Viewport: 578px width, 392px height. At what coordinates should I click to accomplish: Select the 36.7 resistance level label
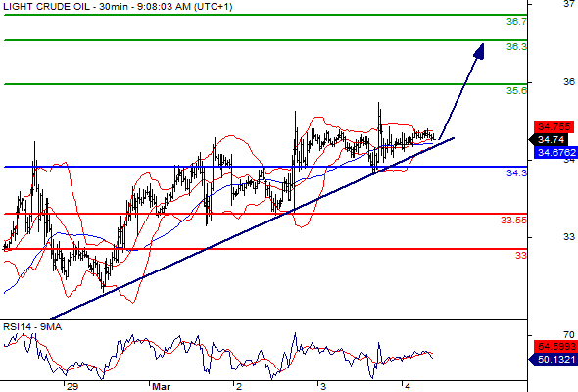pyautogui.click(x=516, y=22)
